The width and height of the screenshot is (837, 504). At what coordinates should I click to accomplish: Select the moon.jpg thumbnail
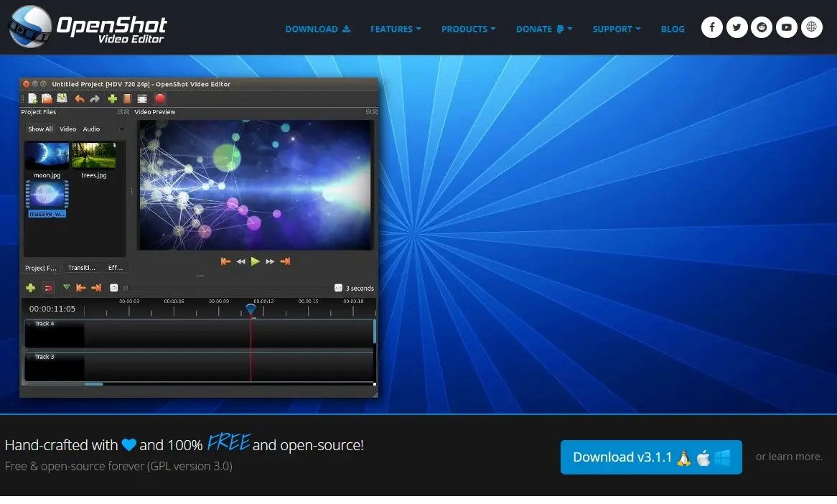click(x=47, y=156)
